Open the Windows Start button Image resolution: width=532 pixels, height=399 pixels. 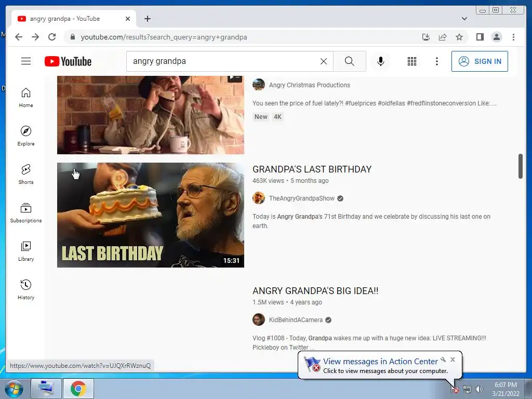(x=14, y=389)
